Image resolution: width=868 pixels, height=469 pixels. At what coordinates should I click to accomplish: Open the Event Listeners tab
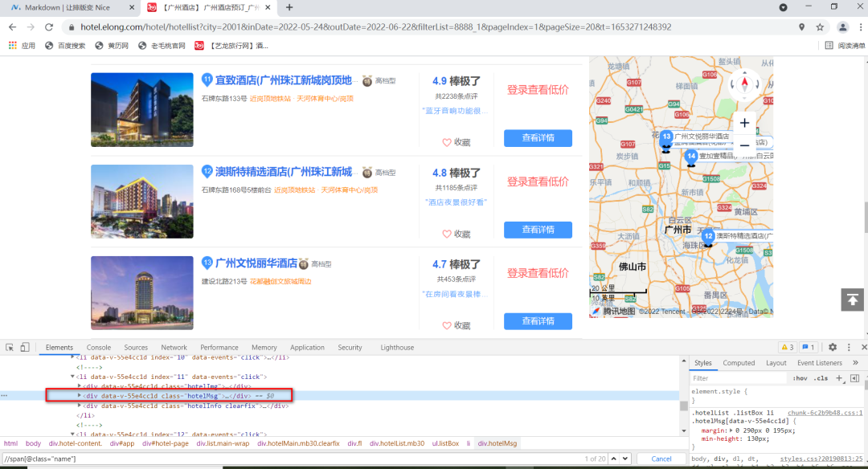coord(819,363)
